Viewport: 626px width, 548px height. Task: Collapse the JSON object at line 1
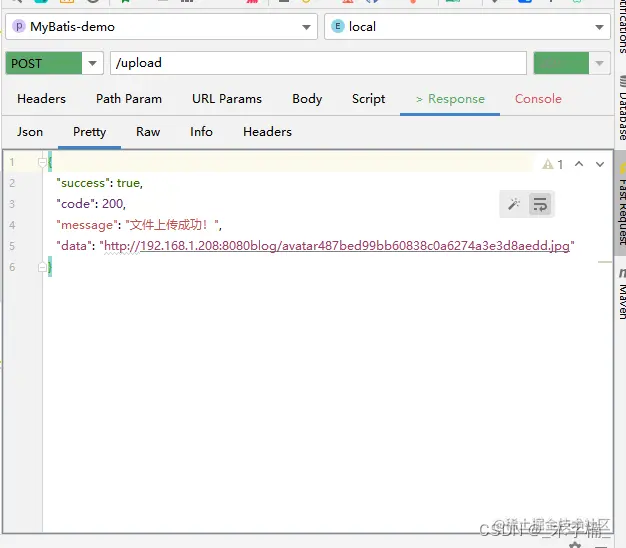pyautogui.click(x=42, y=162)
